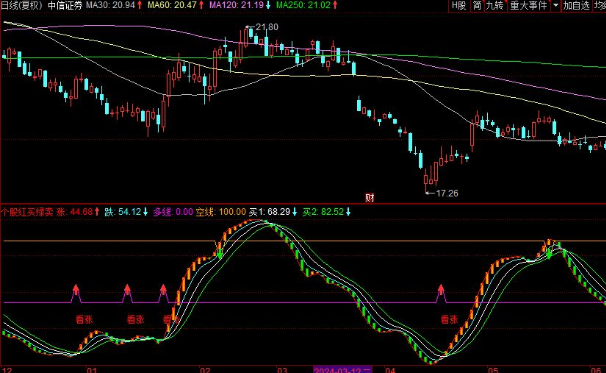Click green sell arrow near May peak
The width and height of the screenshot is (606, 373).
coord(549,253)
